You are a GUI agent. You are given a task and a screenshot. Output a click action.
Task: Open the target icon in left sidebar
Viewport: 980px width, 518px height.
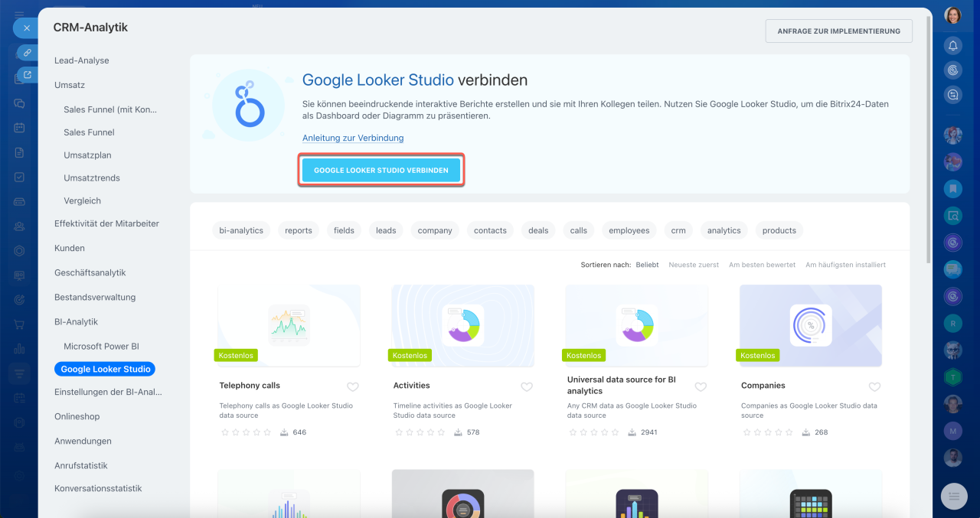[19, 300]
